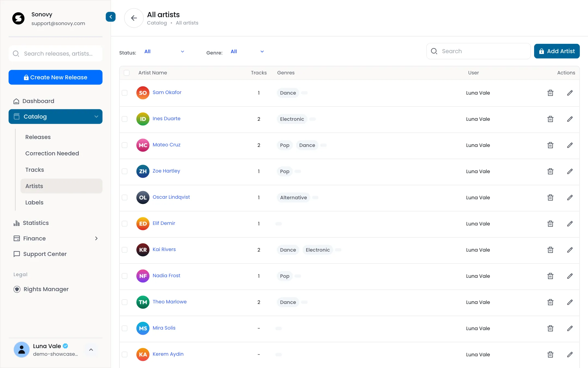Click the Create New Release button
Viewport: 588px width, 368px height.
pos(56,77)
